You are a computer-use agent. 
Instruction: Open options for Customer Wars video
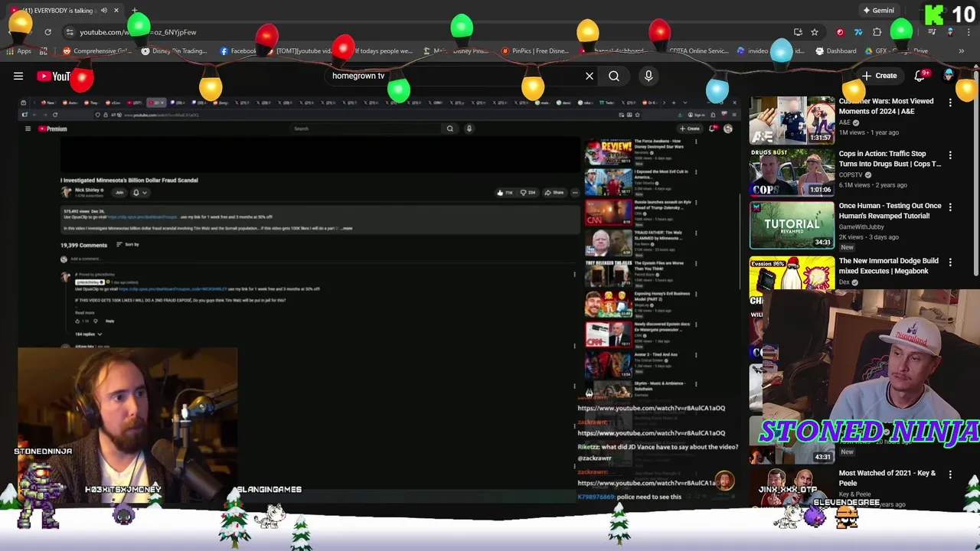point(950,103)
